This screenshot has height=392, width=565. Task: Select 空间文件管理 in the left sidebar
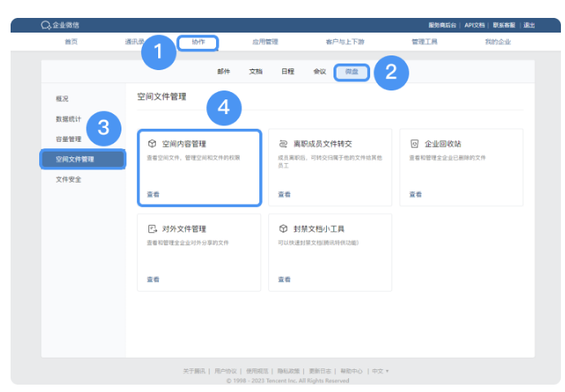tap(75, 159)
